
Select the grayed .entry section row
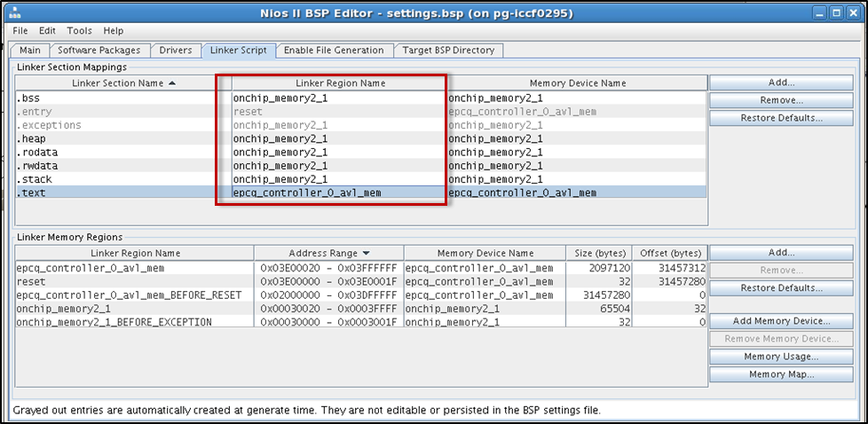(x=361, y=112)
